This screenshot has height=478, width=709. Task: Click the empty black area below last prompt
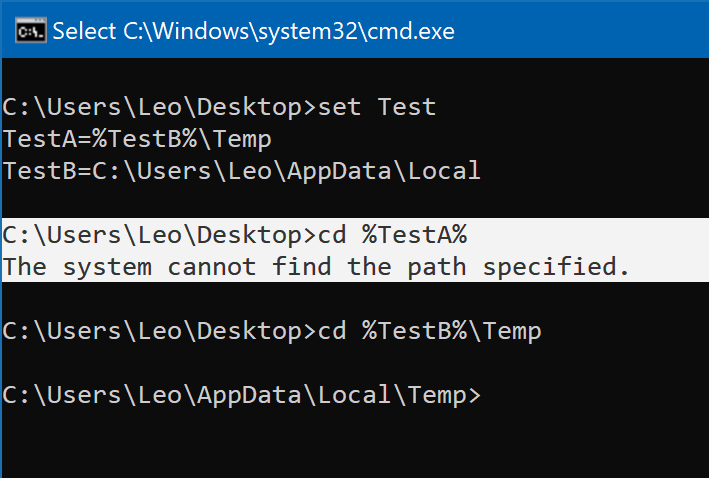click(354, 445)
